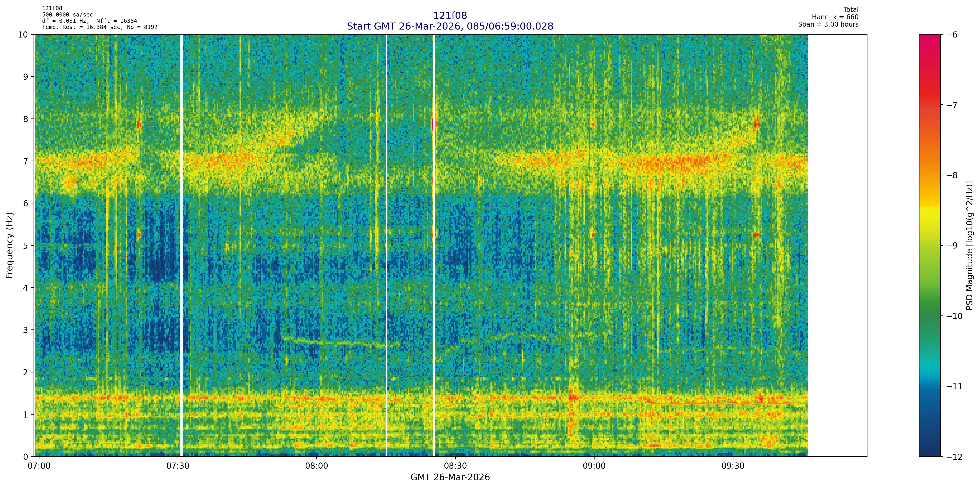This screenshot has width=980, height=488.
Task: Click the −10 colorbar tick label
Action: coord(954,316)
